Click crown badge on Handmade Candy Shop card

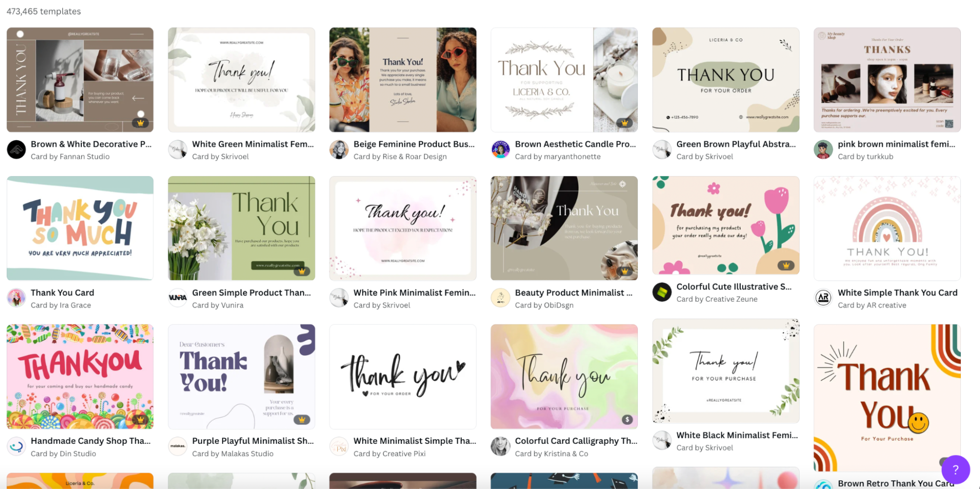click(x=140, y=419)
